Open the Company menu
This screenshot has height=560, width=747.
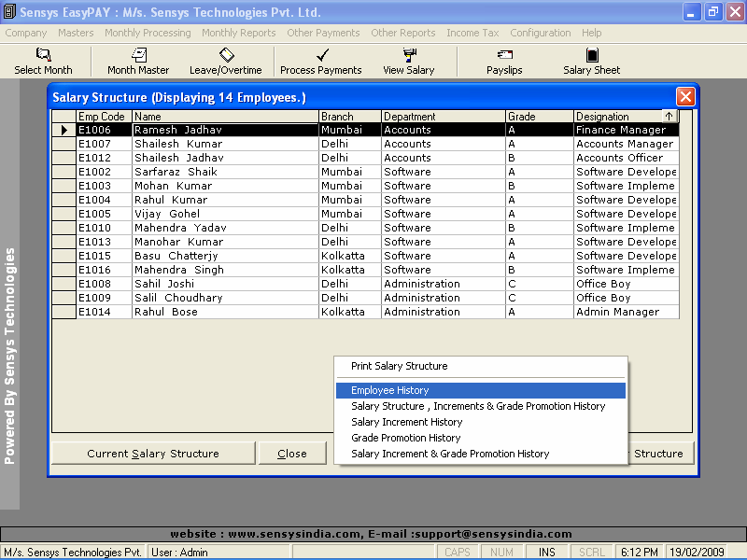point(26,33)
